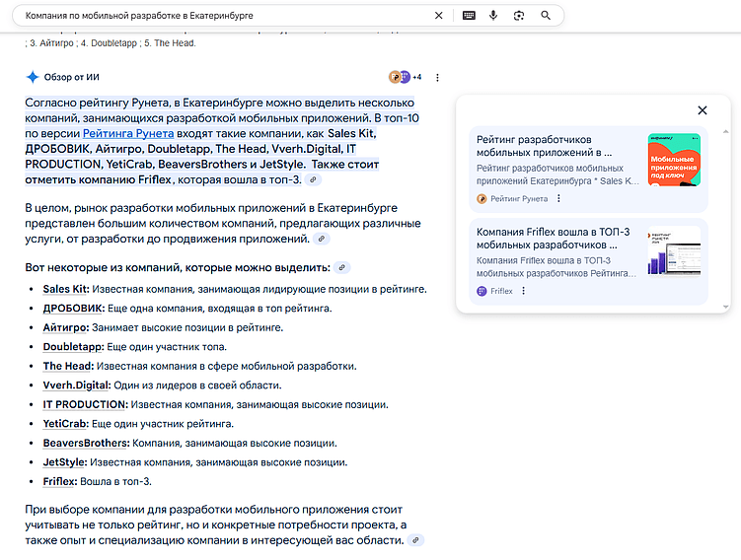Open the AI overview three-dot menu
Image resolution: width=741 pixels, height=560 pixels.
pos(437,78)
